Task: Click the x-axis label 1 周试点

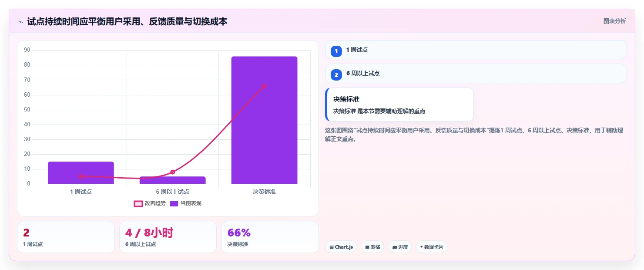Action: (x=81, y=192)
